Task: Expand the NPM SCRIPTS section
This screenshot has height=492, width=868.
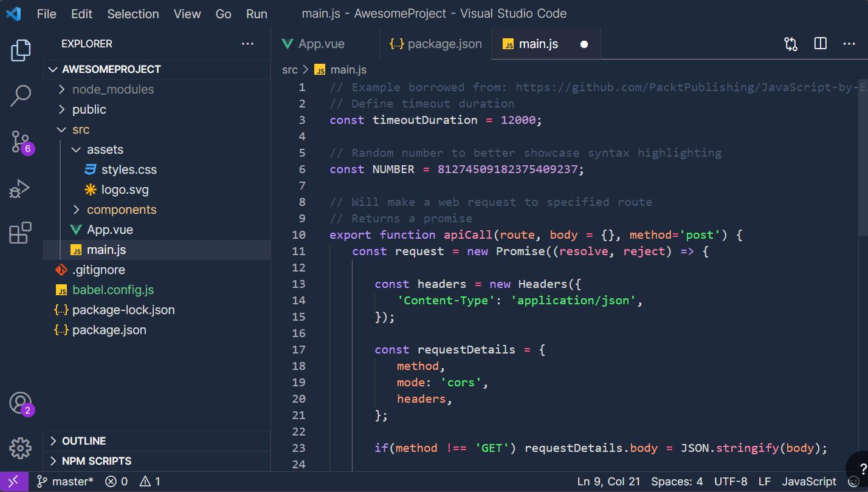Action: coord(157,461)
